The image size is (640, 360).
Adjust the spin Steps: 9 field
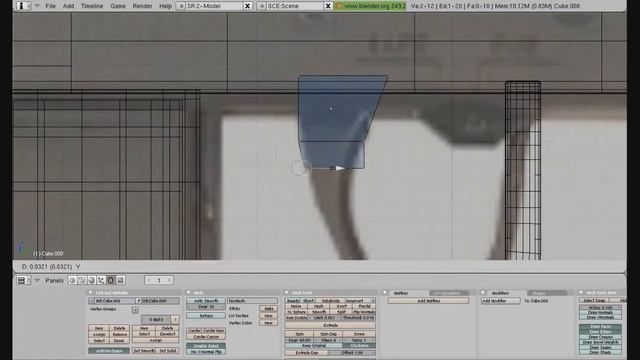(x=328, y=340)
